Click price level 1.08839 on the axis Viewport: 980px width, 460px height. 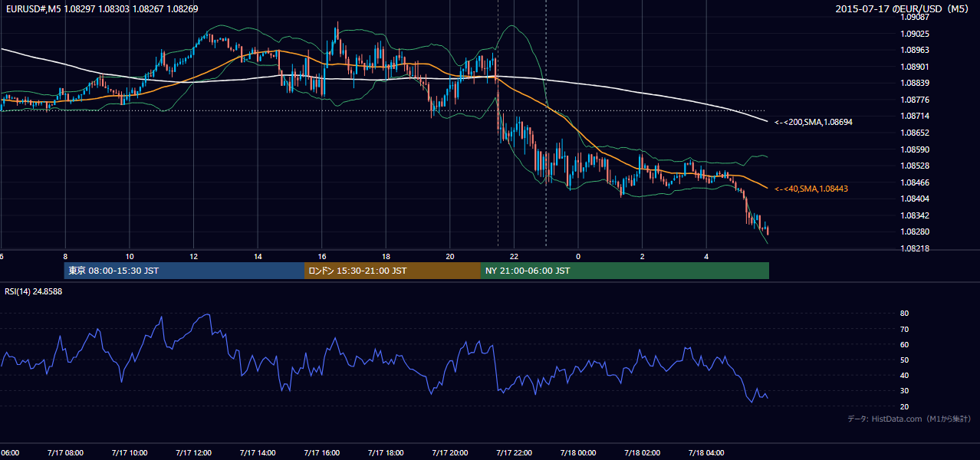(916, 83)
